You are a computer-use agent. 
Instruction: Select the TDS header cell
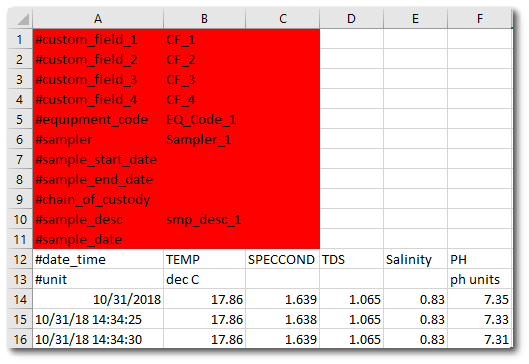[x=351, y=259]
